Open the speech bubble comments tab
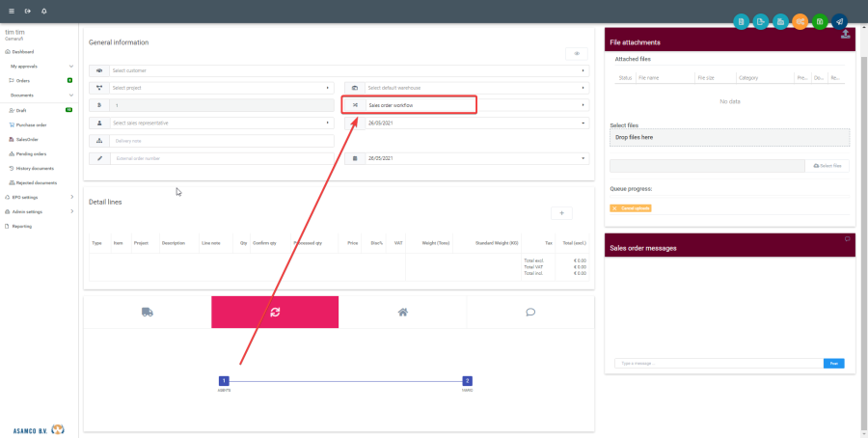Viewport: 868px width, 438px height. tap(529, 312)
